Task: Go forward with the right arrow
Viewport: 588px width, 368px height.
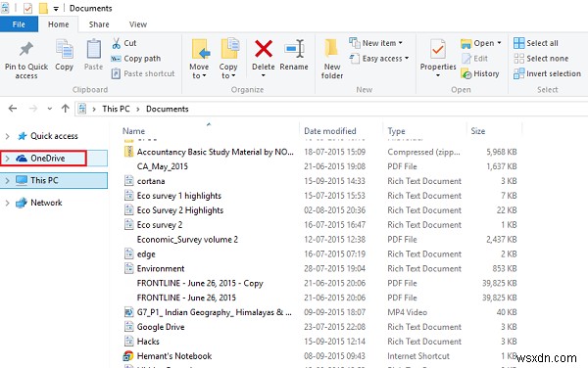Action: click(x=33, y=109)
